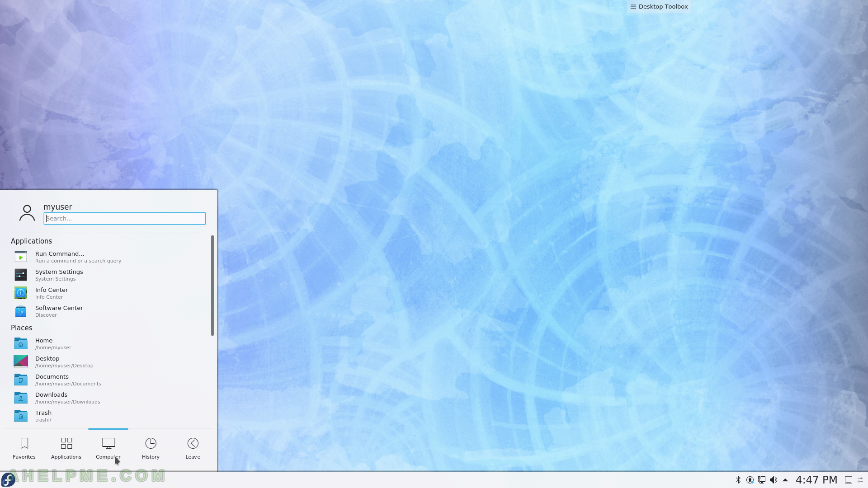Open the Bluetooth tray icon

[x=738, y=480]
